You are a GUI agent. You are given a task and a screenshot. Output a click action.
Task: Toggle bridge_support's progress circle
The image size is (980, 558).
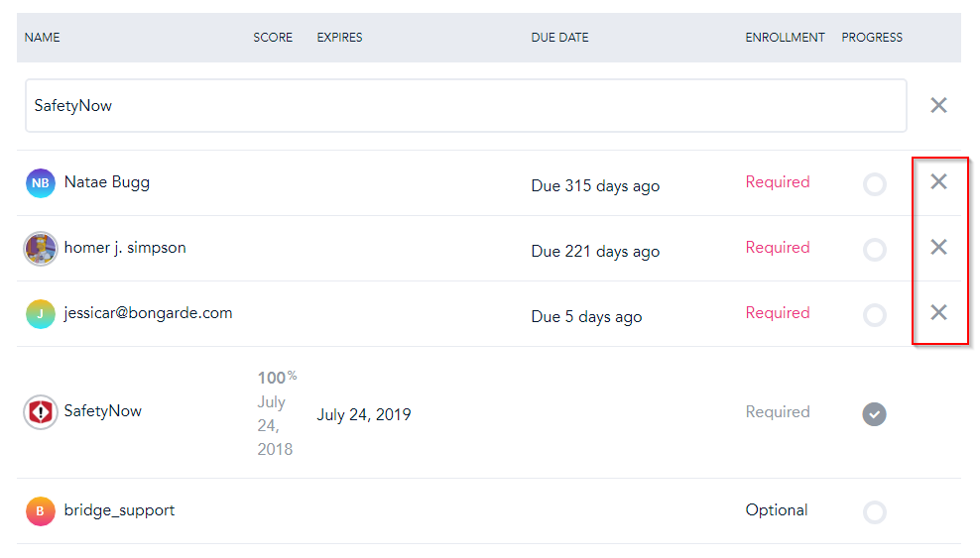pyautogui.click(x=874, y=512)
